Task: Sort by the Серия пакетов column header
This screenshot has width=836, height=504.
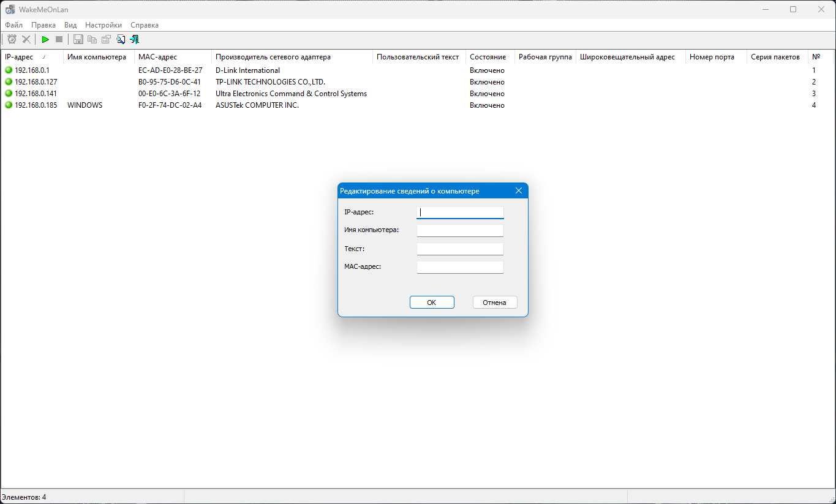Action: (x=777, y=57)
